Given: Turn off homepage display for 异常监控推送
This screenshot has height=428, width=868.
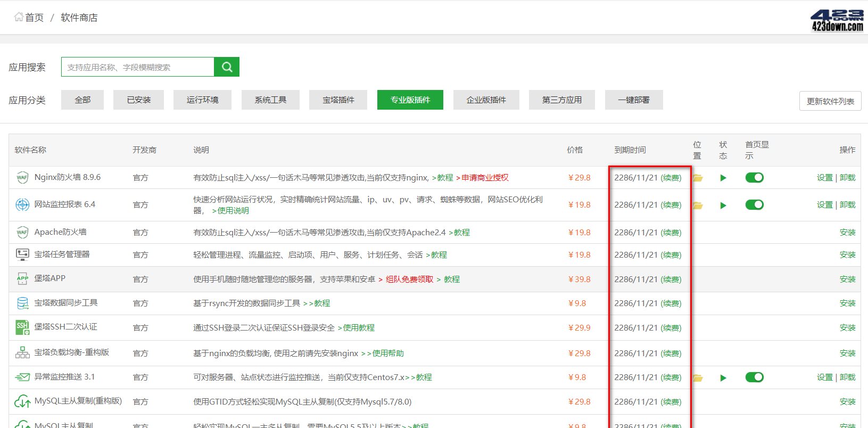Looking at the screenshot, I should tap(754, 377).
